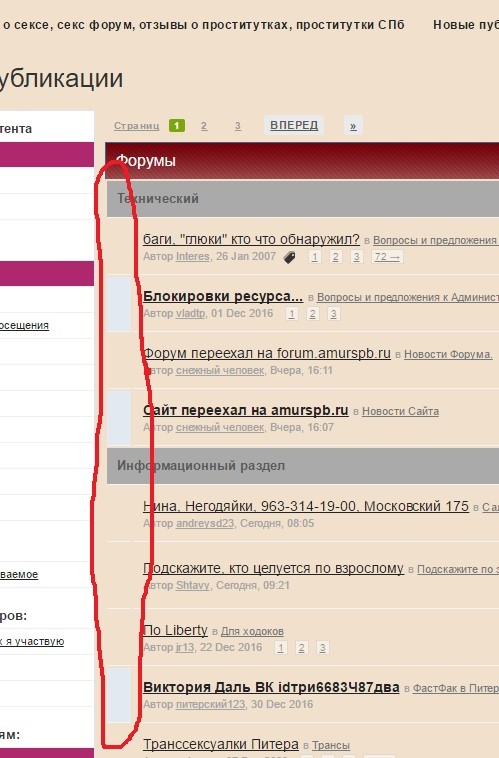Image resolution: width=499 pixels, height=758 pixels.
Task: Open topic Транссексуалки Питера
Action: (x=220, y=744)
